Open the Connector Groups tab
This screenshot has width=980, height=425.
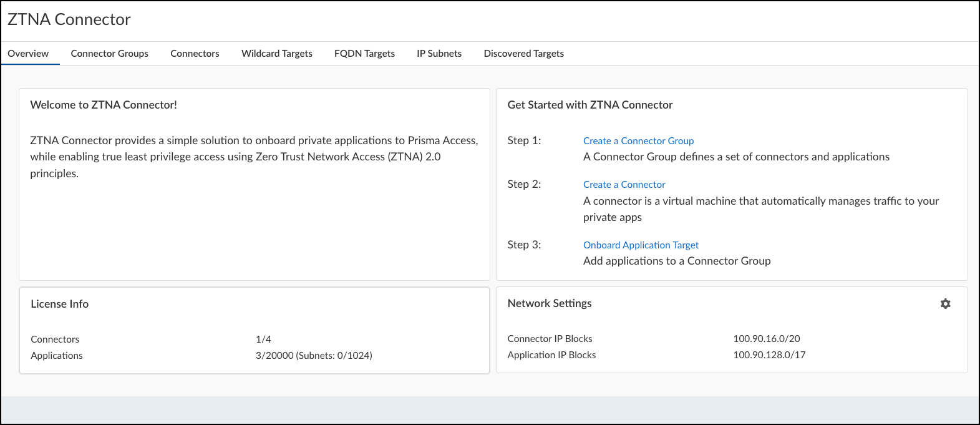tap(109, 54)
